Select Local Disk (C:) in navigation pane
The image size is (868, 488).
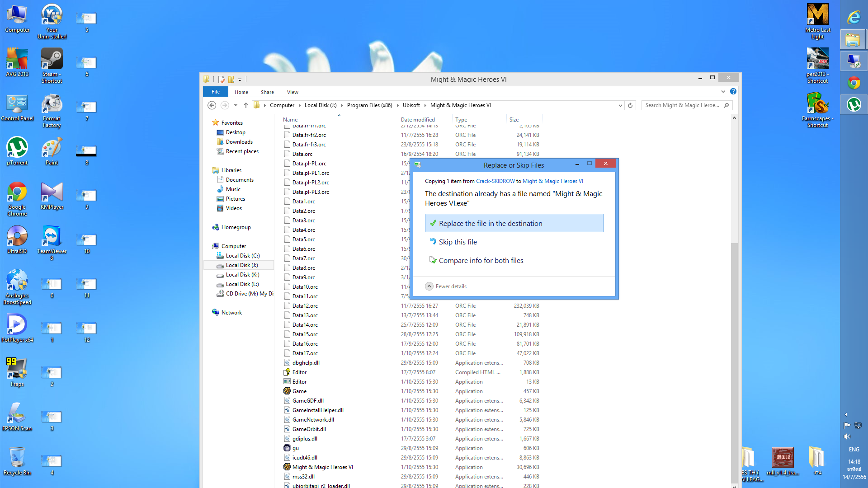click(242, 256)
